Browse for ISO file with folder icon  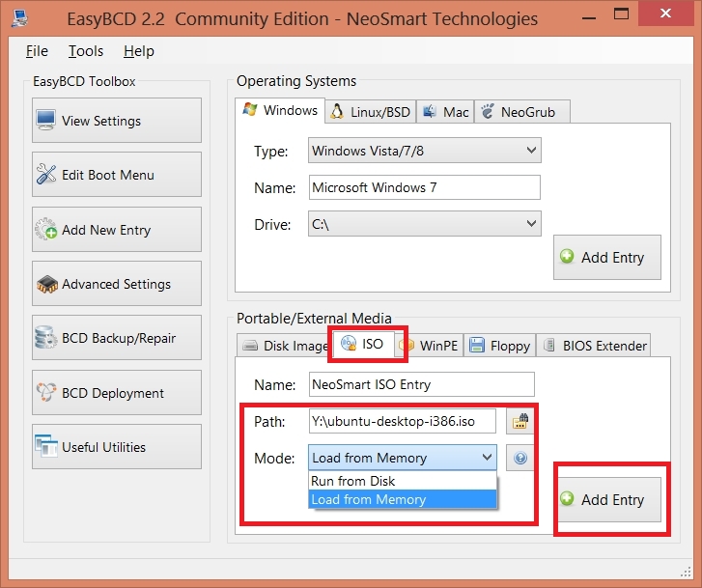click(519, 421)
